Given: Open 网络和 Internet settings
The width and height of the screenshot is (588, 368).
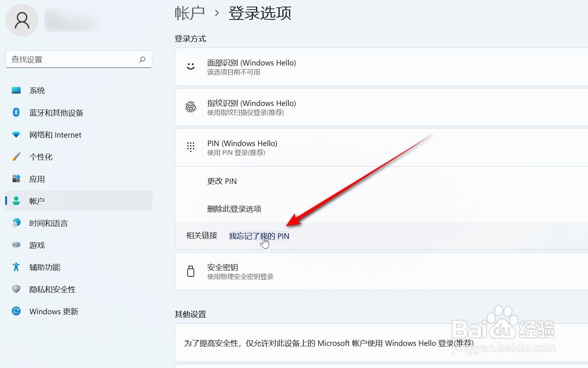Looking at the screenshot, I should click(79, 135).
